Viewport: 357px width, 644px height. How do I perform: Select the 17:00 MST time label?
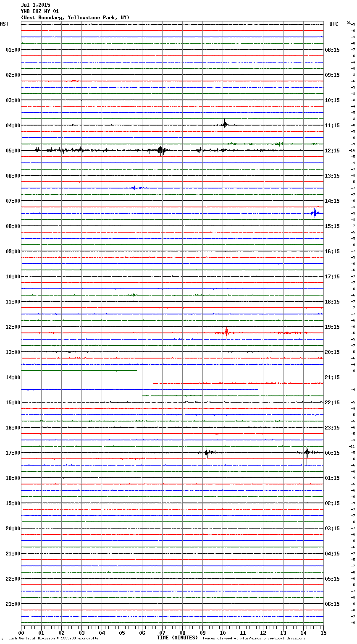[13, 453]
